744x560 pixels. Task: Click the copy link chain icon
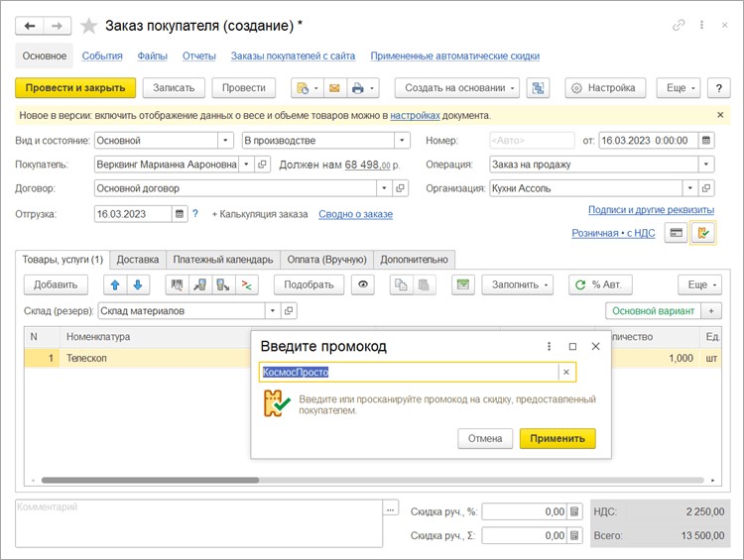coord(679,25)
